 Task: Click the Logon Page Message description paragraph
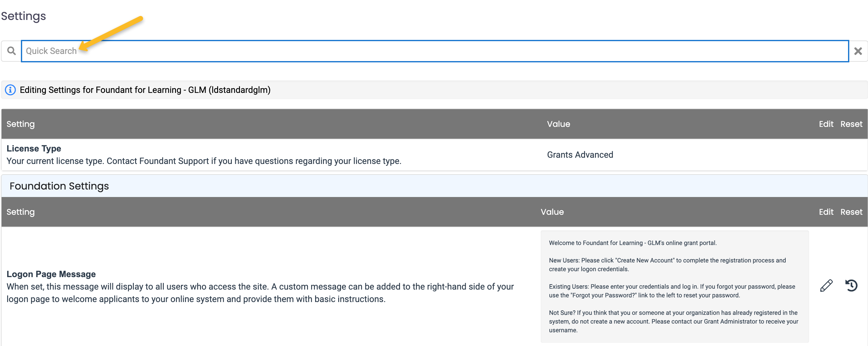260,293
